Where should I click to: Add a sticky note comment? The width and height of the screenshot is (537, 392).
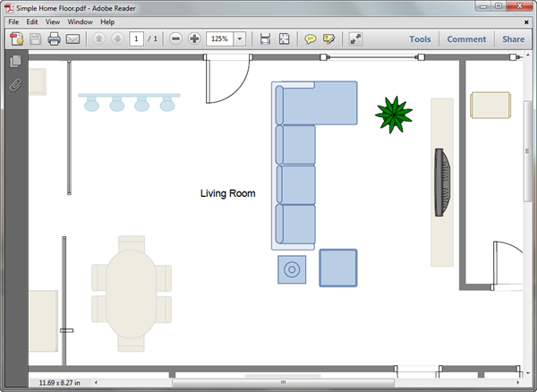(311, 38)
